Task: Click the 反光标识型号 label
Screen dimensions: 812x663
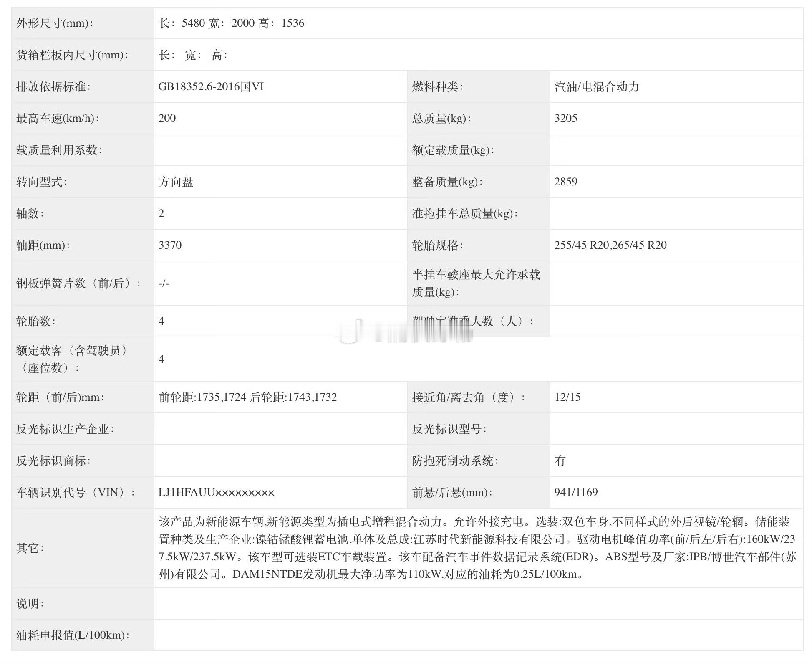Action: (449, 429)
